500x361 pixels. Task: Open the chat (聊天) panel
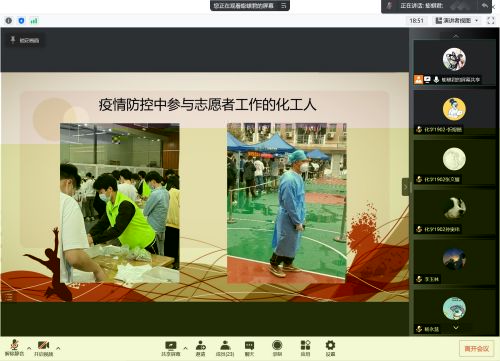pyautogui.click(x=249, y=348)
